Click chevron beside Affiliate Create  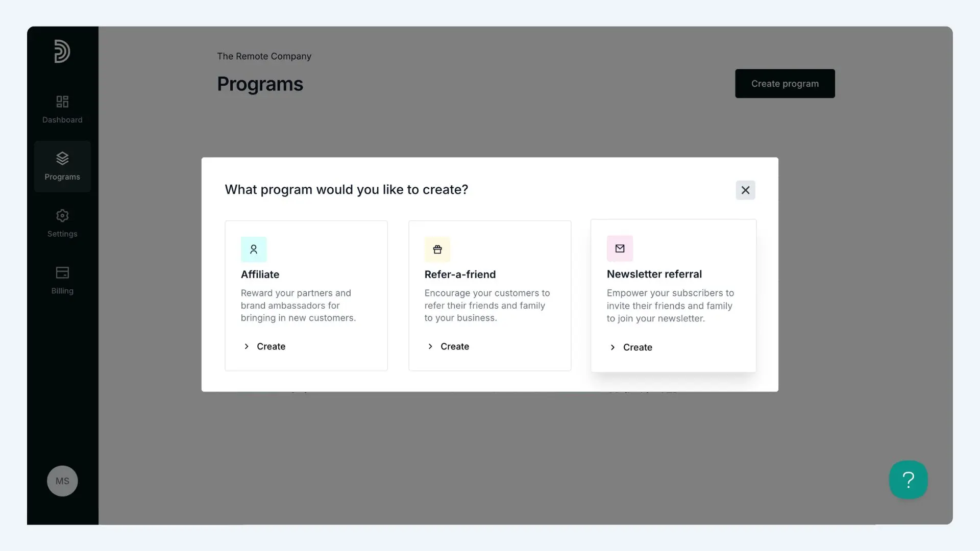pos(247,346)
